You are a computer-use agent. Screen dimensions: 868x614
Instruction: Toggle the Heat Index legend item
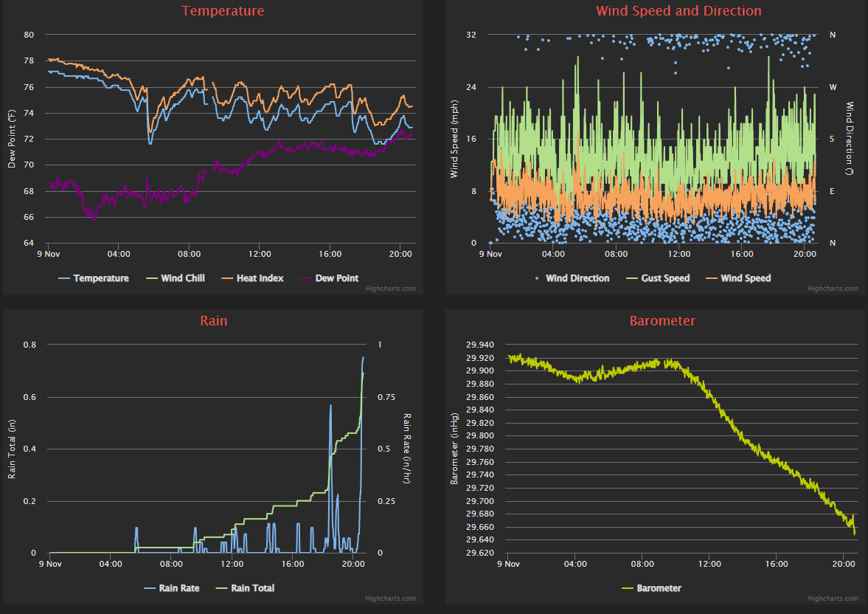click(252, 278)
